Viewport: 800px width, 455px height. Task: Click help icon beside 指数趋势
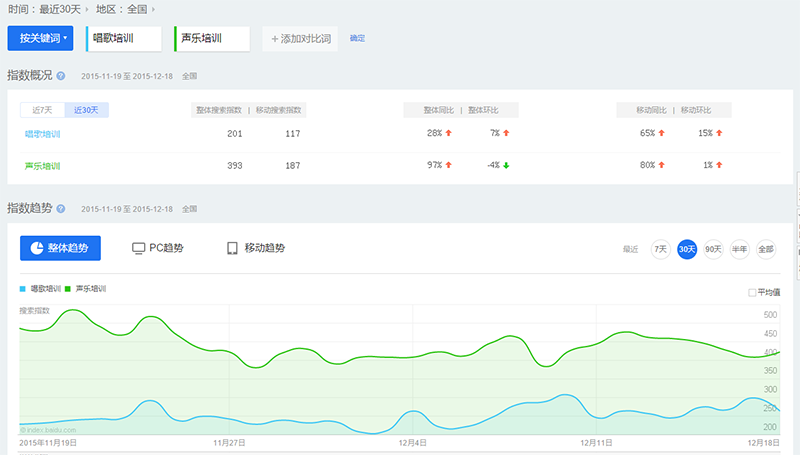(61, 209)
